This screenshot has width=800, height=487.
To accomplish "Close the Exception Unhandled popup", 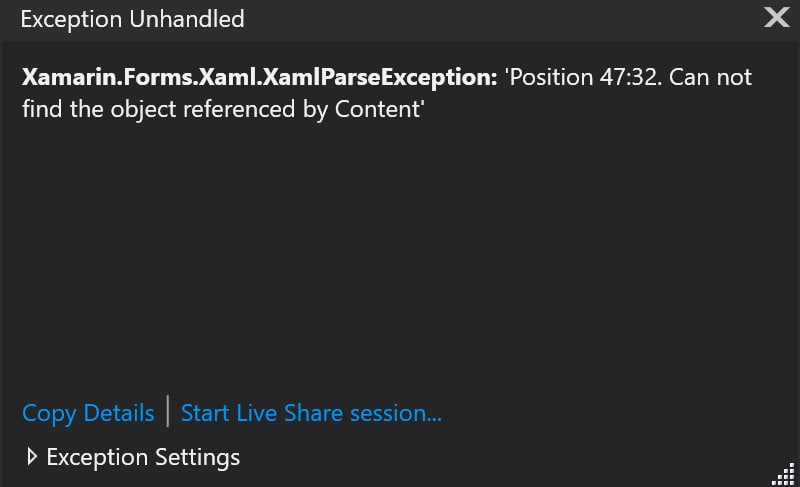I will [776, 17].
